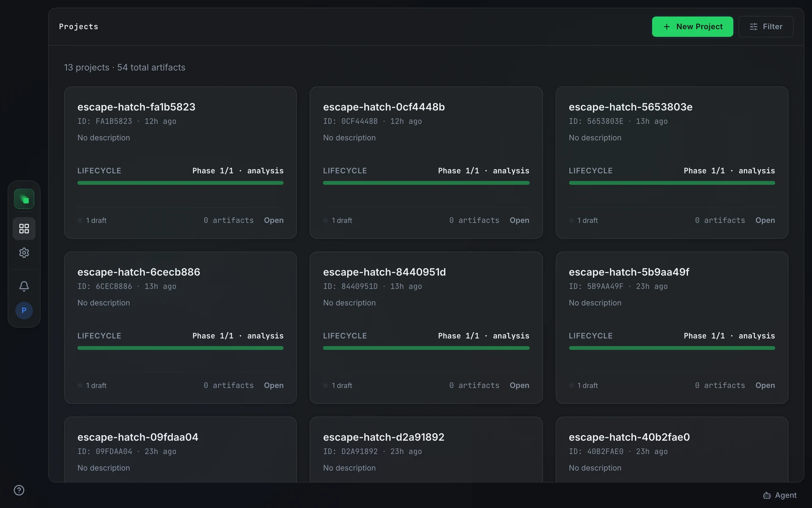Open the Agent panel
This screenshot has width=812, height=508.
pyautogui.click(x=780, y=495)
